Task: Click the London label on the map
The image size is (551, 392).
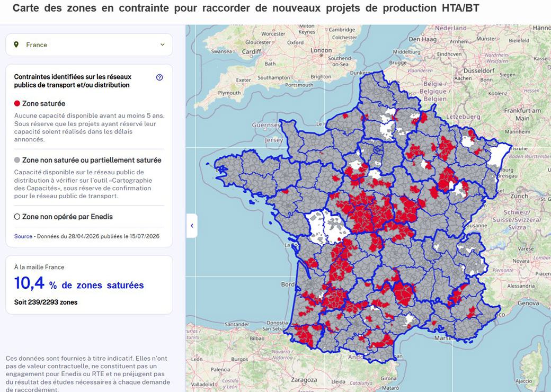Action: tap(321, 50)
